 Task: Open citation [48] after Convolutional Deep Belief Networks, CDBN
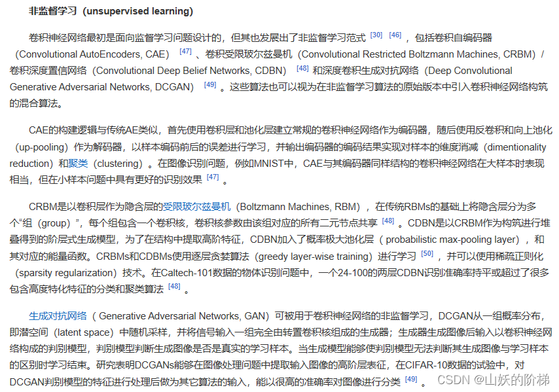pos(302,68)
